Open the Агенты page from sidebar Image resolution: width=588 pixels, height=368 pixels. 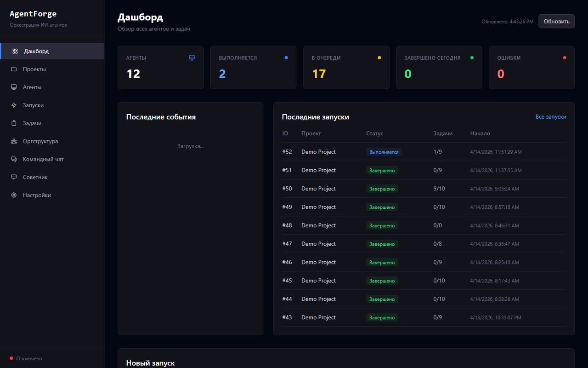coord(52,87)
